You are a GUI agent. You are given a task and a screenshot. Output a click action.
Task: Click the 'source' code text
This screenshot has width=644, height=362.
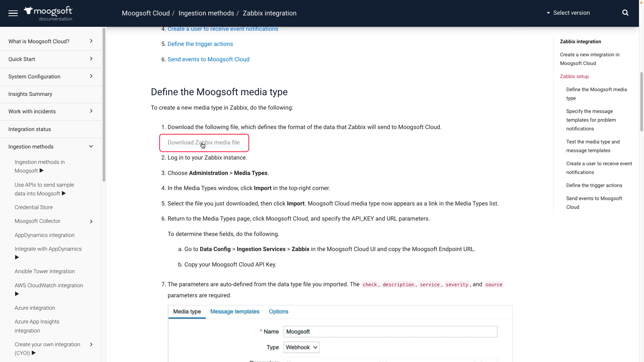tap(494, 285)
